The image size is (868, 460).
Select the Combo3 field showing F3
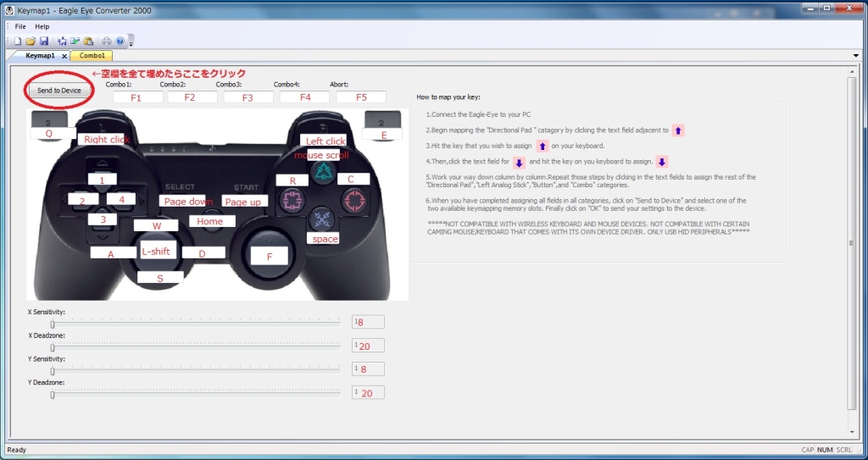coord(248,97)
